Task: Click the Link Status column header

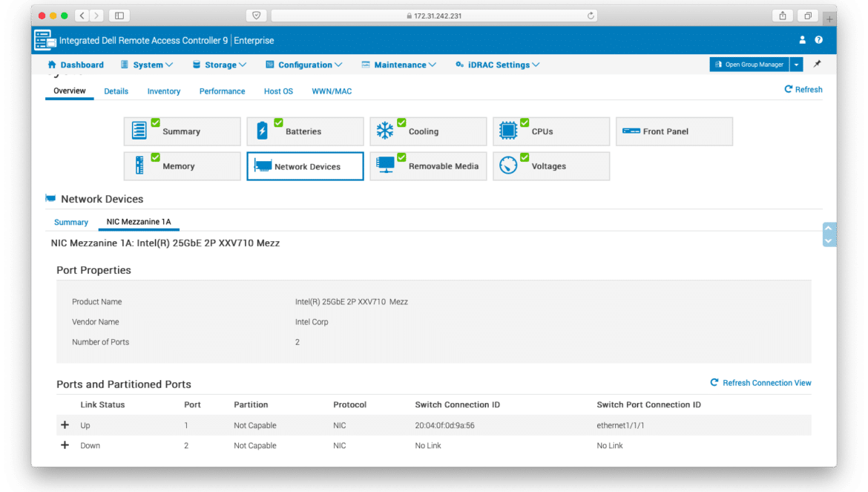Action: (102, 404)
